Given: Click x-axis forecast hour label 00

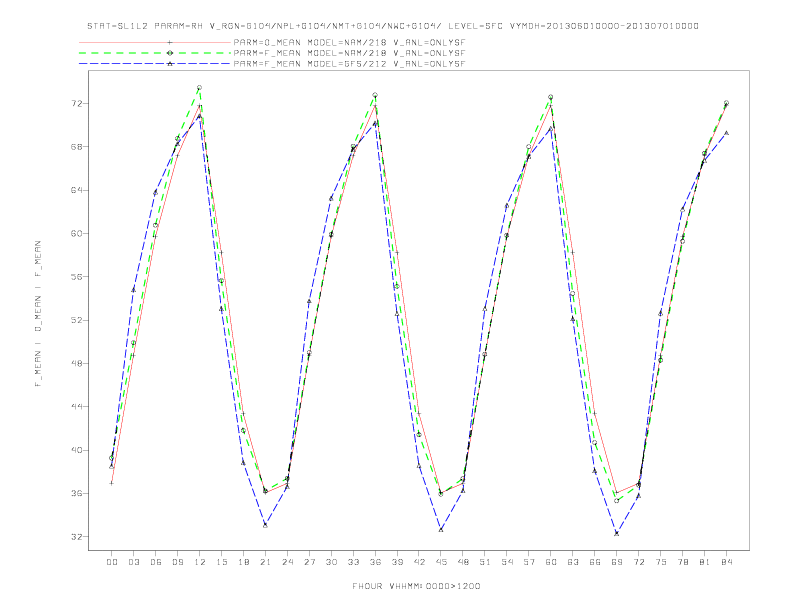Looking at the screenshot, I should (112, 562).
